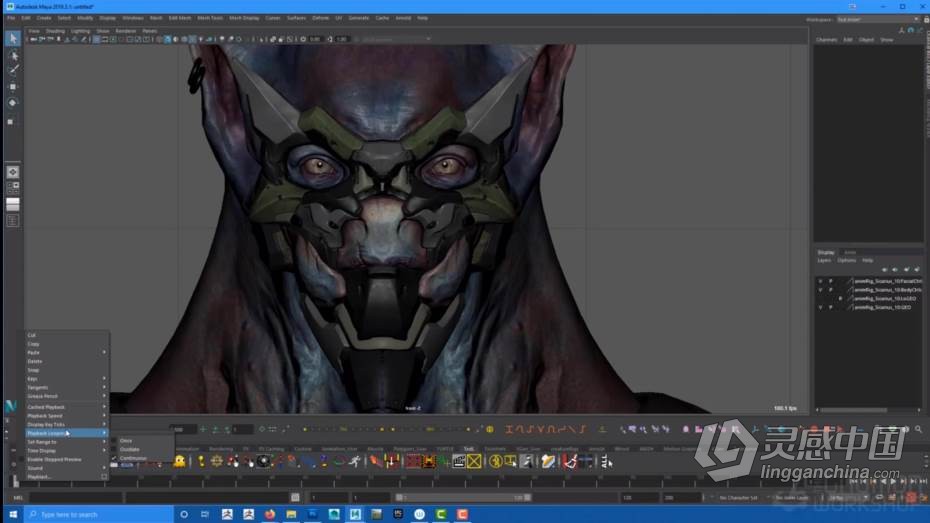
Task: Expand the Grease Pencil submenu
Action: point(66,396)
